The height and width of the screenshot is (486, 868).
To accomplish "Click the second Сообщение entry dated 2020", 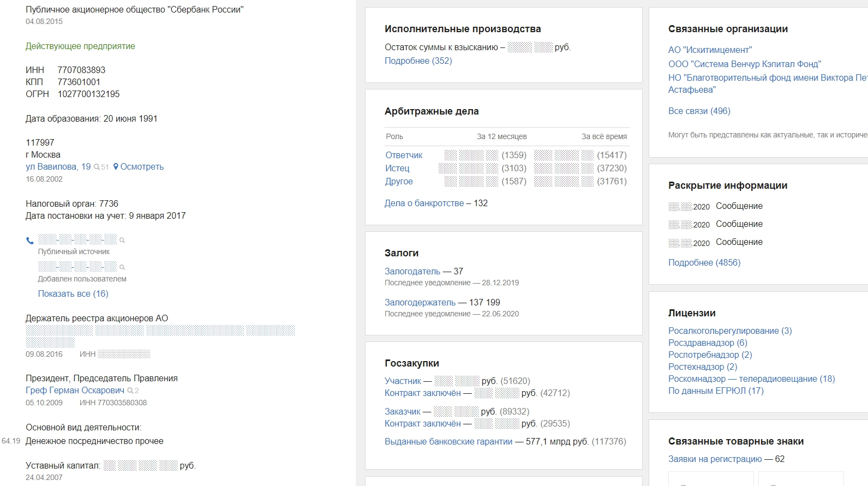I will click(x=739, y=224).
